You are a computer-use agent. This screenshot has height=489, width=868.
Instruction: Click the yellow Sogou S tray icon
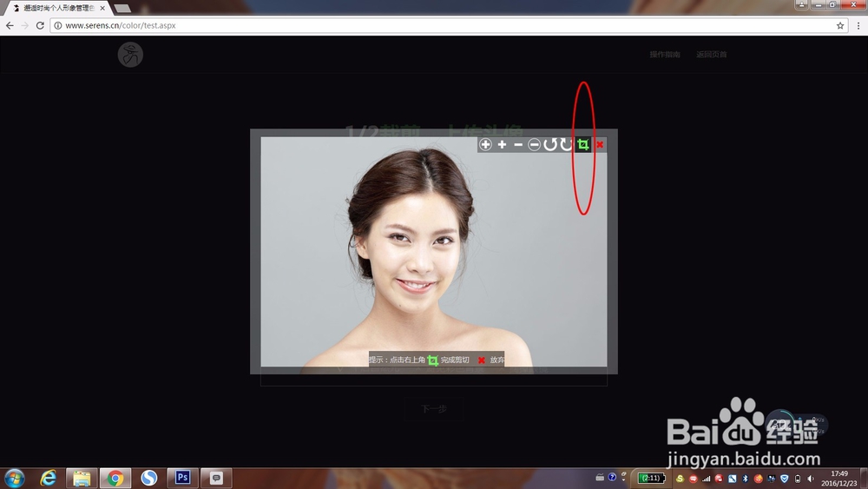pyautogui.click(x=680, y=479)
